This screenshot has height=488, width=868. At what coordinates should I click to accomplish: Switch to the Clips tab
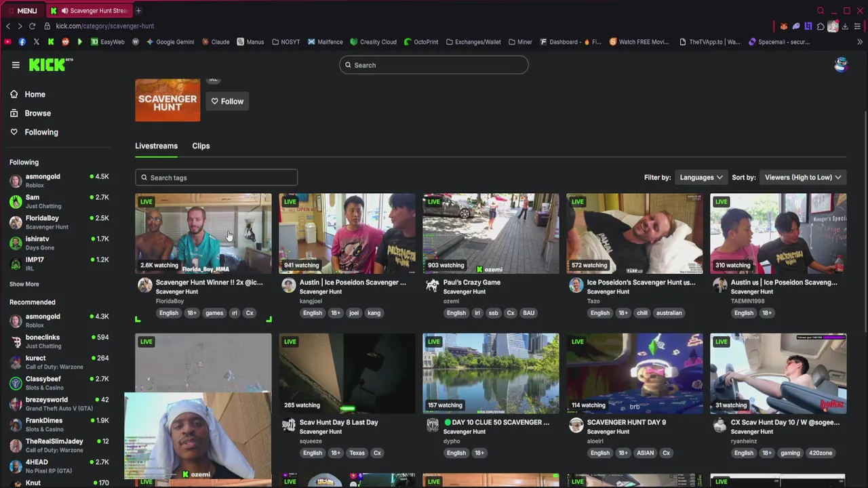click(x=201, y=146)
